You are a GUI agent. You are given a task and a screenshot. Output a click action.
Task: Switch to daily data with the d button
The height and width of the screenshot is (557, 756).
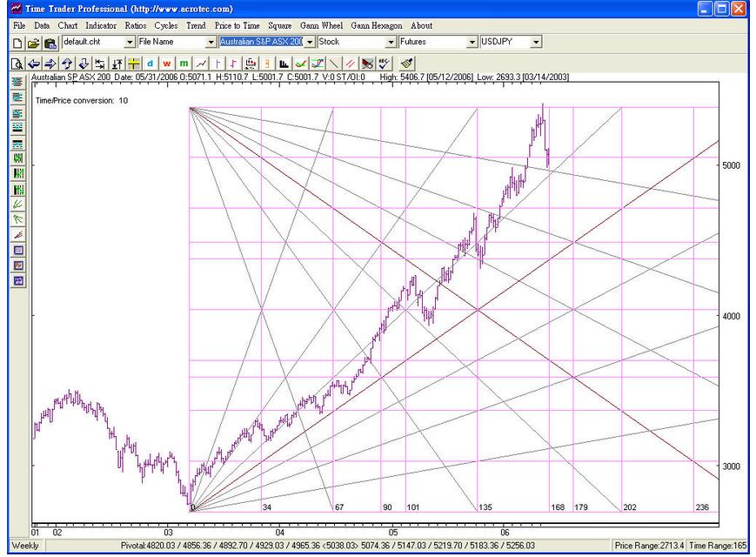151,64
